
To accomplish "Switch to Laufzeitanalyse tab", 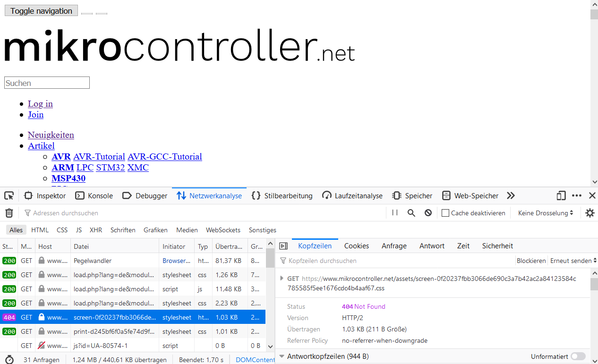I will 352,195.
